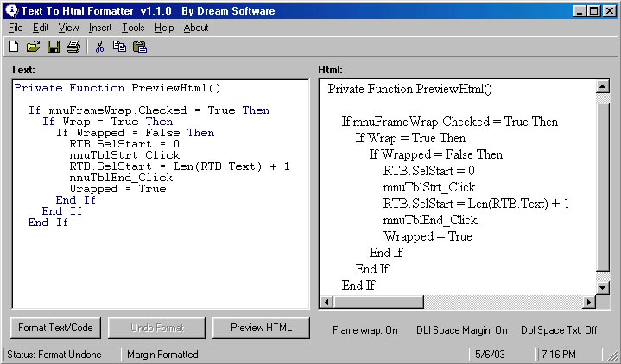Open the Insert menu

100,28
